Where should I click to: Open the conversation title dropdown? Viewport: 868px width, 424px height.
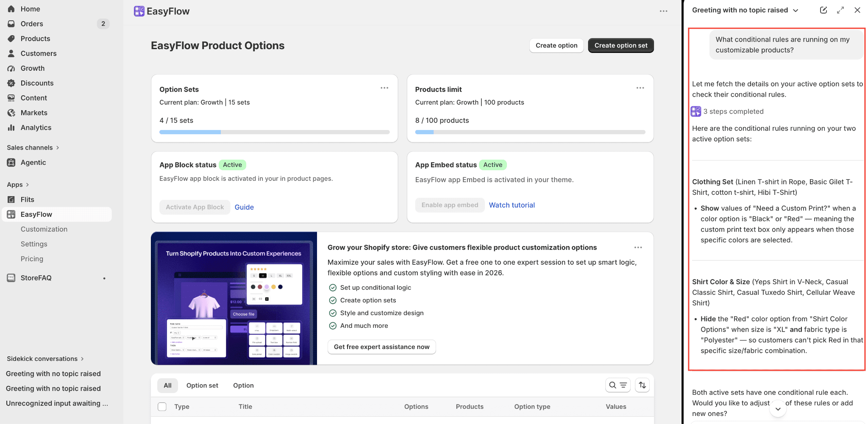745,10
